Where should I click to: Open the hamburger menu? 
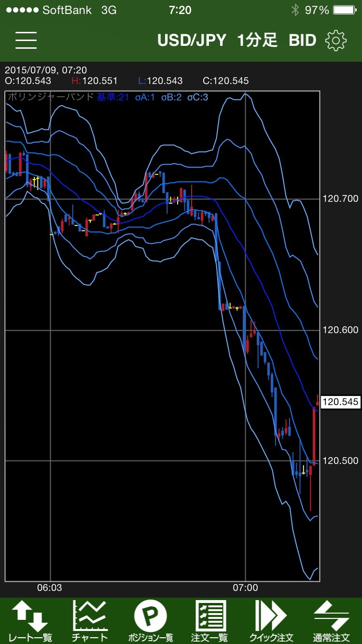point(26,41)
